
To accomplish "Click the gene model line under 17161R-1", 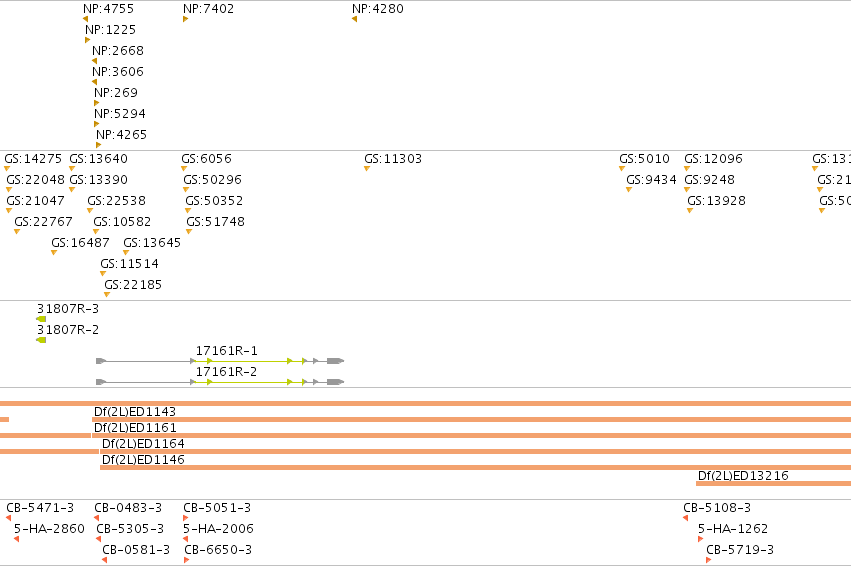I will point(220,361).
